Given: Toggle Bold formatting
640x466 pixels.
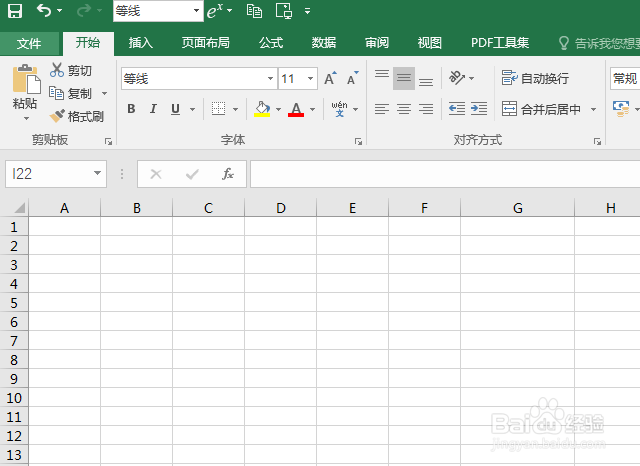Looking at the screenshot, I should [x=131, y=109].
